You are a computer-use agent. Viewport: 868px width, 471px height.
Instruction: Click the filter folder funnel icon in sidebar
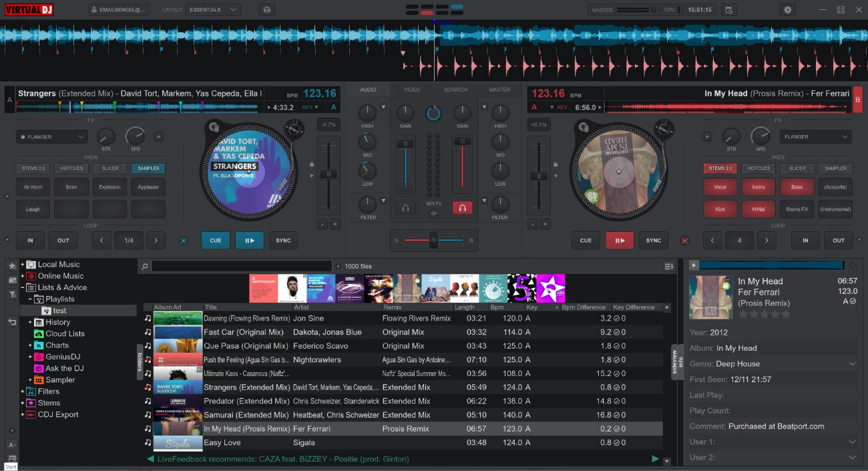pos(12,294)
